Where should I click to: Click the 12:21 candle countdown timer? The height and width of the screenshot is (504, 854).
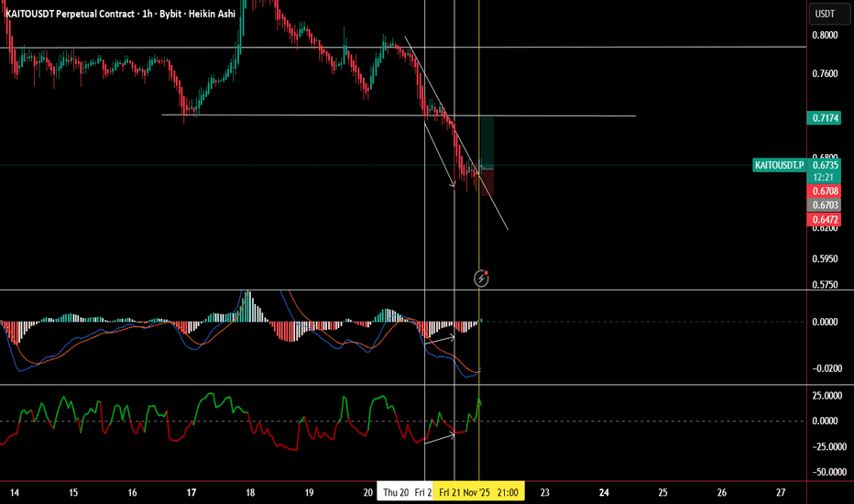pyautogui.click(x=824, y=177)
